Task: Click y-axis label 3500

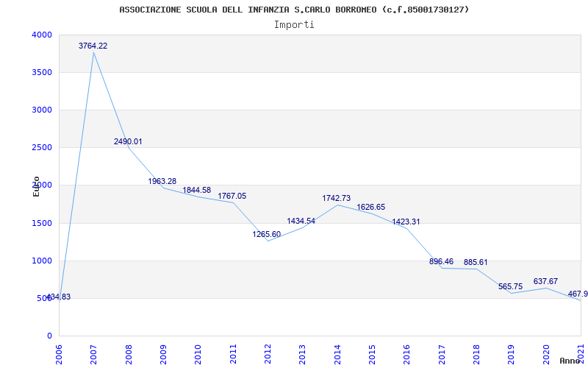Action: (x=42, y=72)
